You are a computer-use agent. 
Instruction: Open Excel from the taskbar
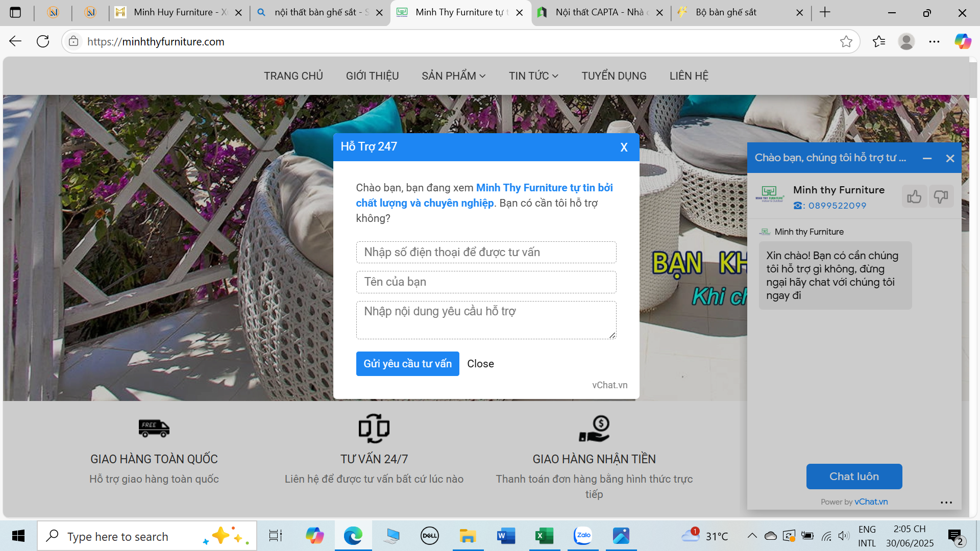tap(544, 536)
